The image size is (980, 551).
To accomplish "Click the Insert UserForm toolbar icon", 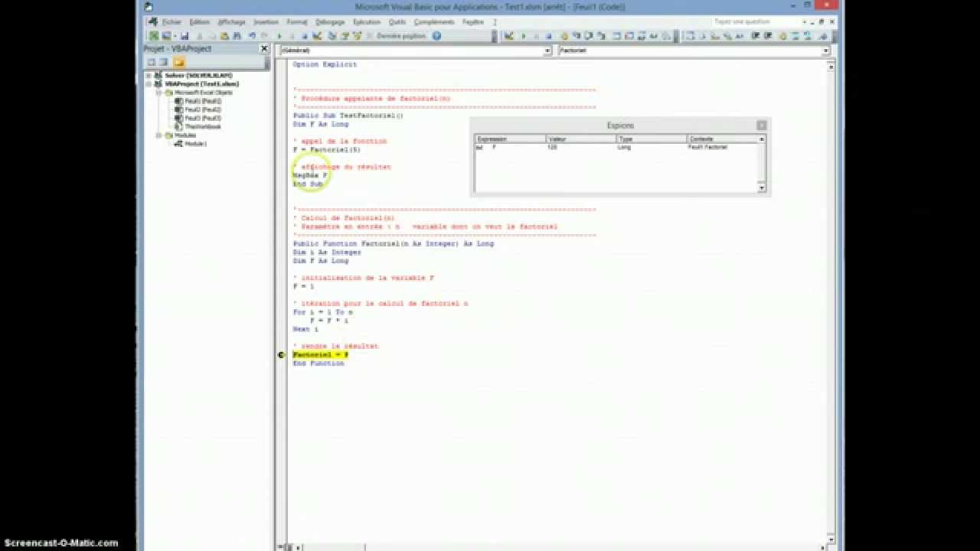I will point(165,36).
